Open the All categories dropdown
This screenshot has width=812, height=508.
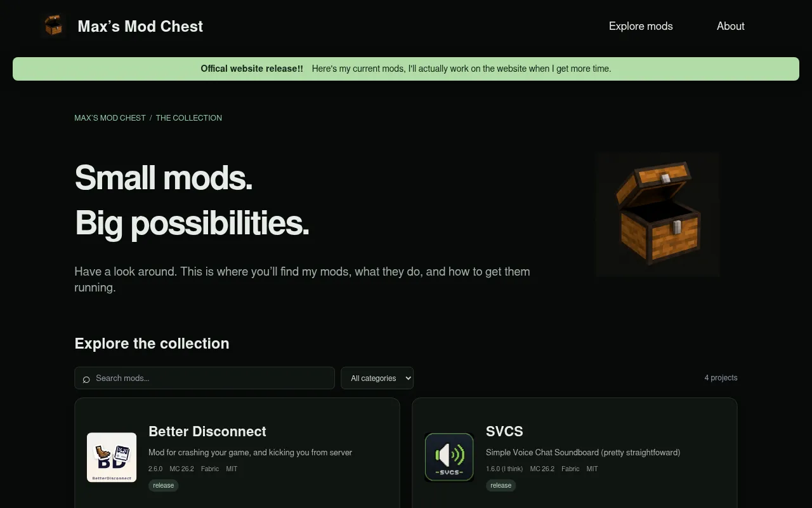377,378
